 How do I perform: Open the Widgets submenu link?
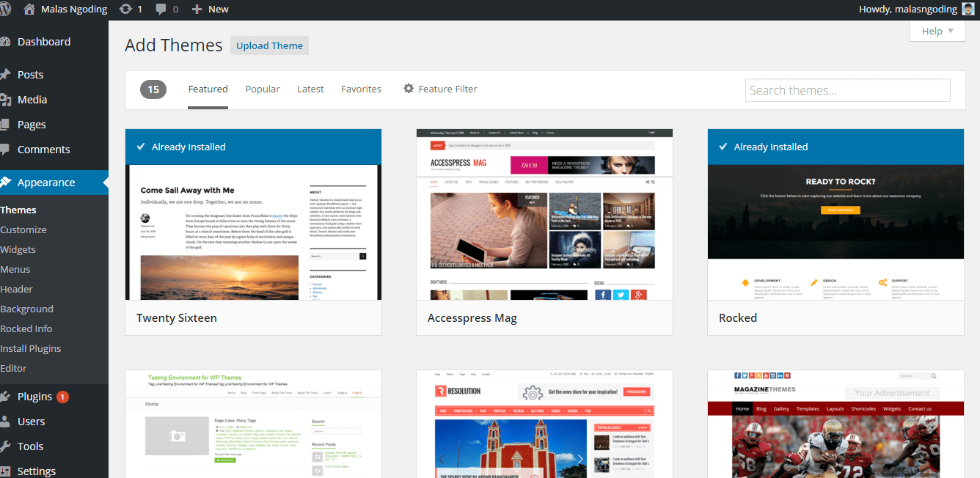coord(18,249)
